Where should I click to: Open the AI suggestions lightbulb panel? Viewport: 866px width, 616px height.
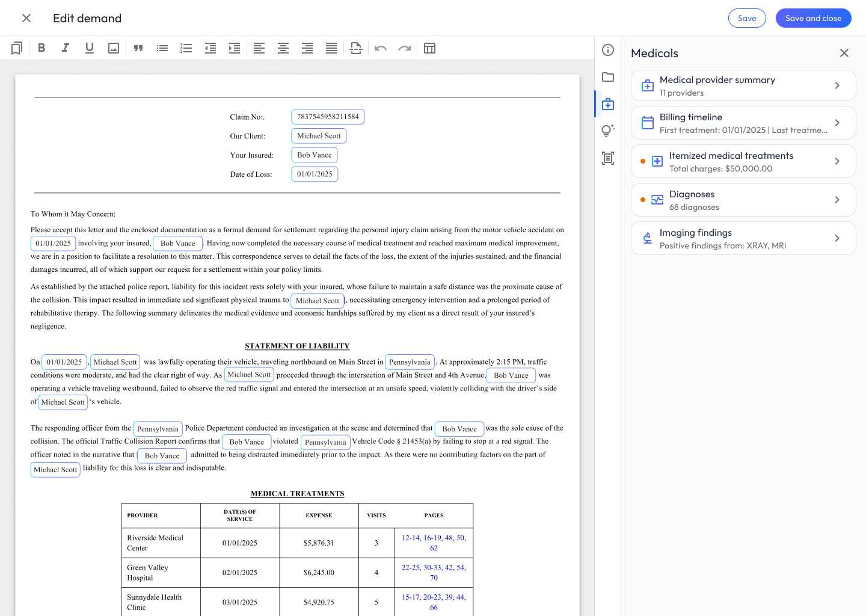608,131
